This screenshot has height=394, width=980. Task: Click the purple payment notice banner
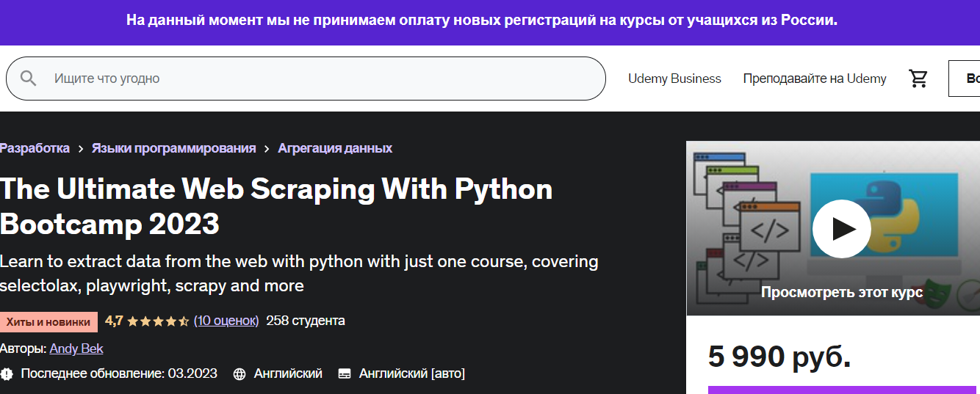[x=490, y=22]
